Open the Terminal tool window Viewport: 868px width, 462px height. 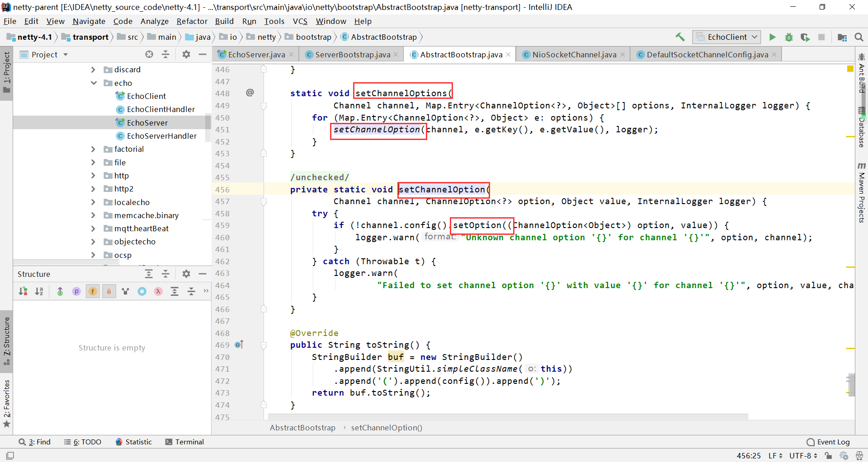[184, 442]
